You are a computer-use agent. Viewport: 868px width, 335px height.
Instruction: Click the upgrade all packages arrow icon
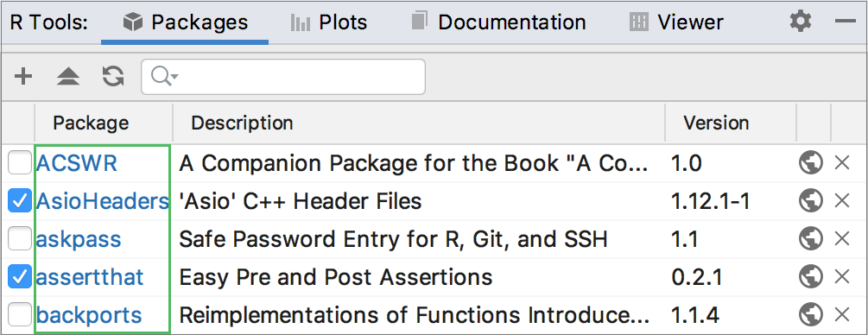68,77
